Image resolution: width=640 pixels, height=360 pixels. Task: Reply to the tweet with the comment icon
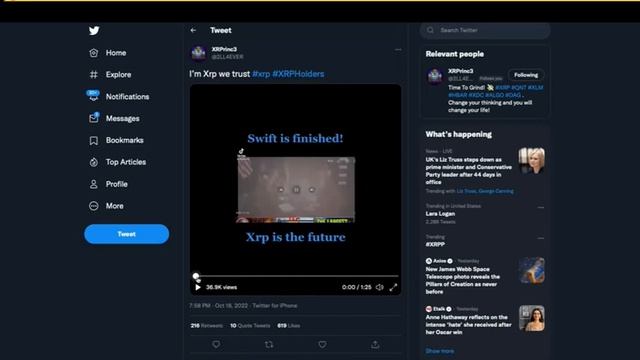pos(216,344)
